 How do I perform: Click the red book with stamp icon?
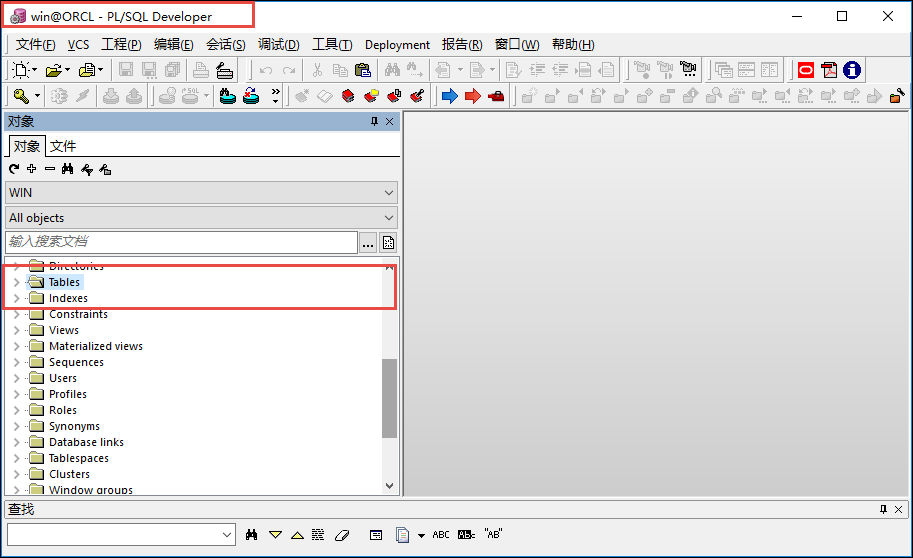[x=417, y=96]
